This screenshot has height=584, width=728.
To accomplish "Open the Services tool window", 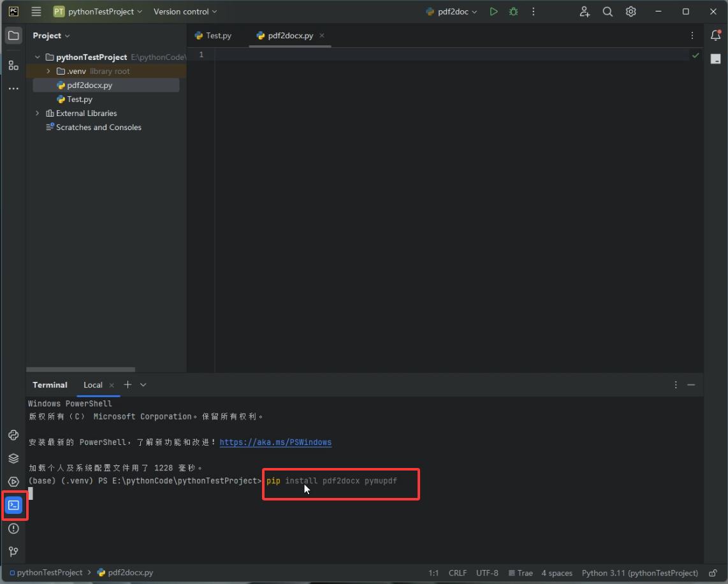I will 13,481.
